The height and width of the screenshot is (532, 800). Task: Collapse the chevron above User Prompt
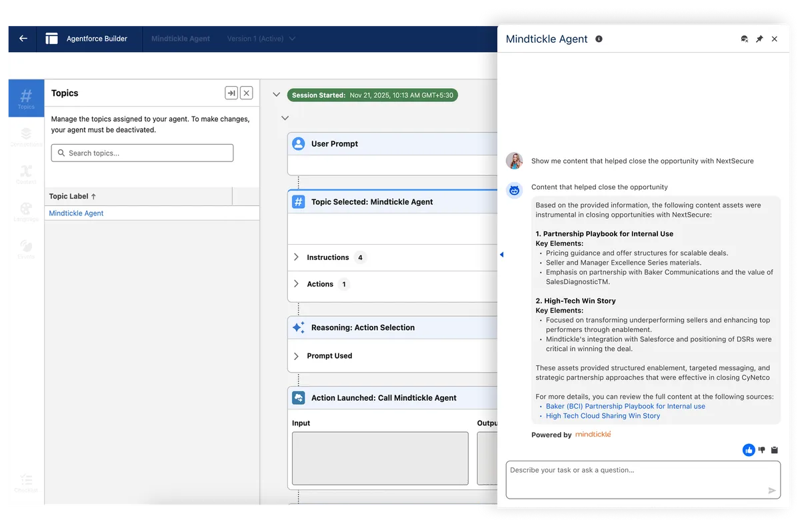point(285,118)
